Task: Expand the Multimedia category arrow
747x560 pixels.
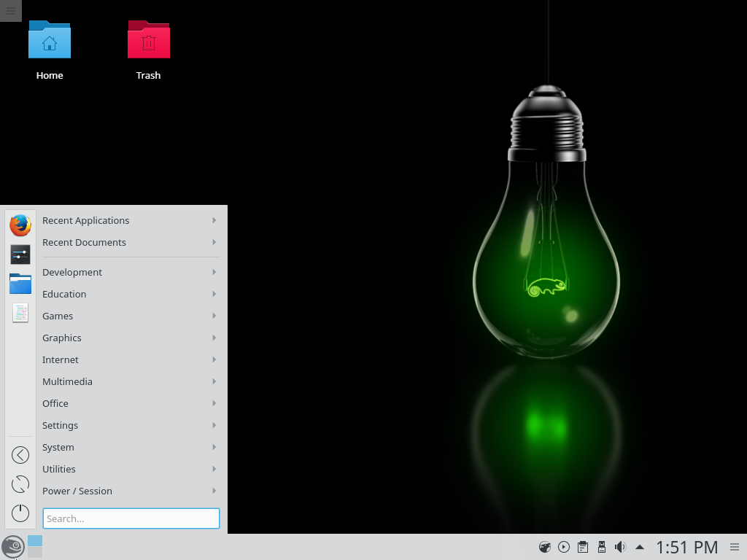Action: point(213,381)
